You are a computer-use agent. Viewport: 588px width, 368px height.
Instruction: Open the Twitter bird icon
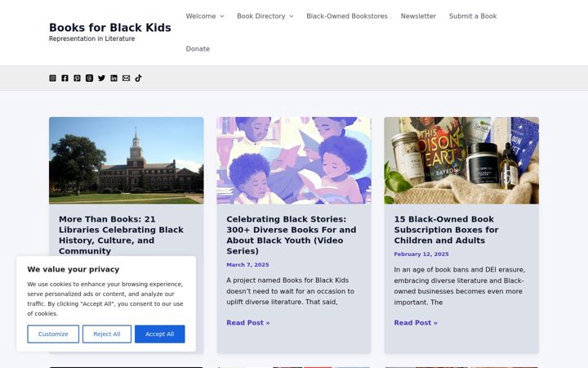pyautogui.click(x=101, y=79)
